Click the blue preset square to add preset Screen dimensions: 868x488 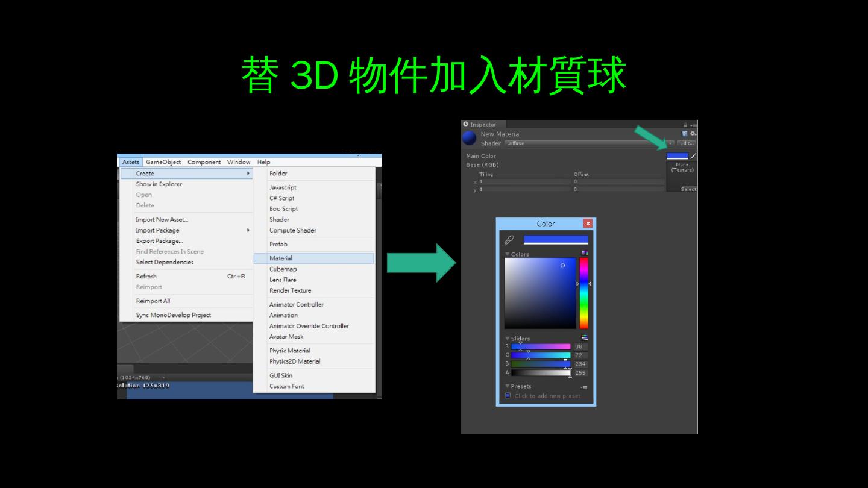pyautogui.click(x=508, y=396)
